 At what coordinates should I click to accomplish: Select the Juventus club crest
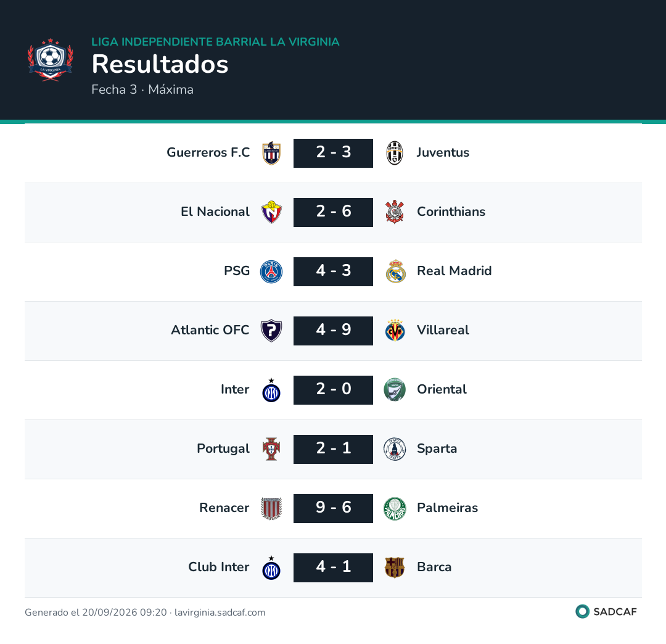[x=395, y=153]
